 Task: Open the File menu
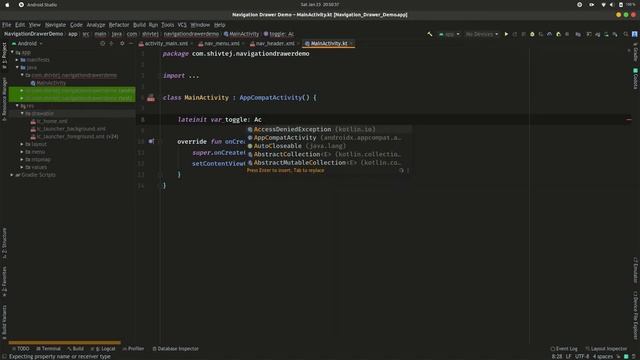pos(7,25)
